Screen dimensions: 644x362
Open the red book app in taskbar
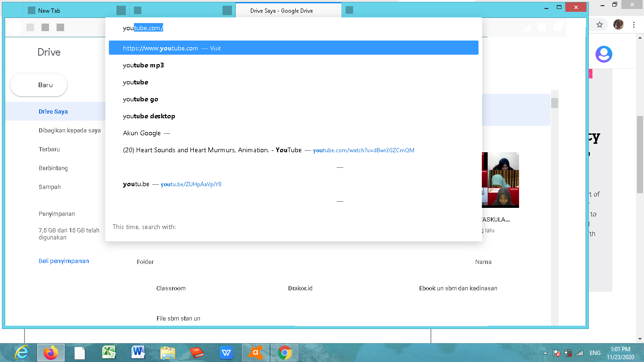(x=197, y=353)
